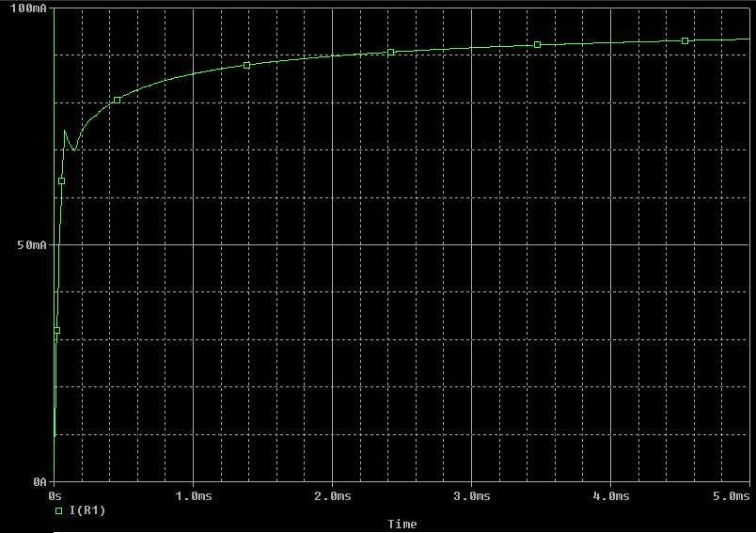
Task: Click the 50mA y-axis label
Action: click(32, 244)
